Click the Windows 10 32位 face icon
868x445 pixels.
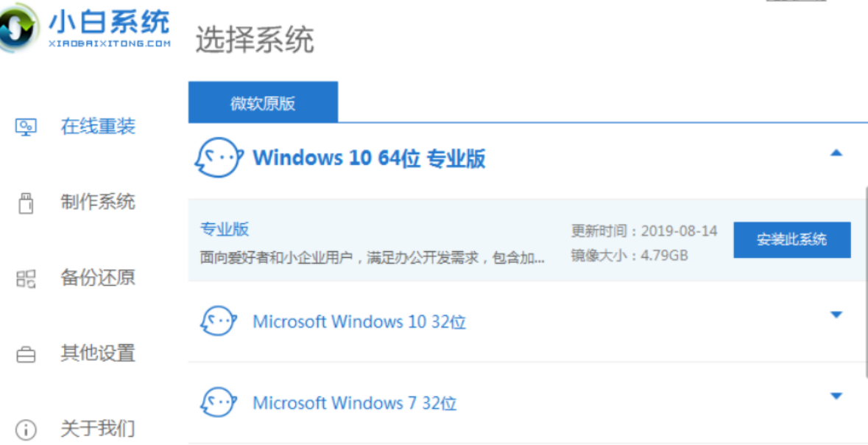[218, 321]
